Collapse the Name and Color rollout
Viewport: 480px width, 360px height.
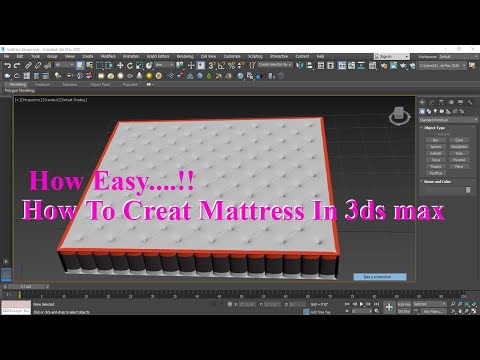coord(437,182)
